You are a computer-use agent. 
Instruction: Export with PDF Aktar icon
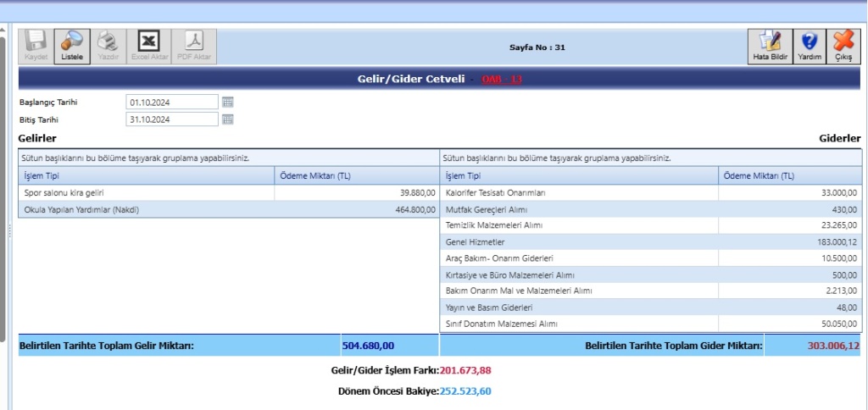click(x=194, y=46)
